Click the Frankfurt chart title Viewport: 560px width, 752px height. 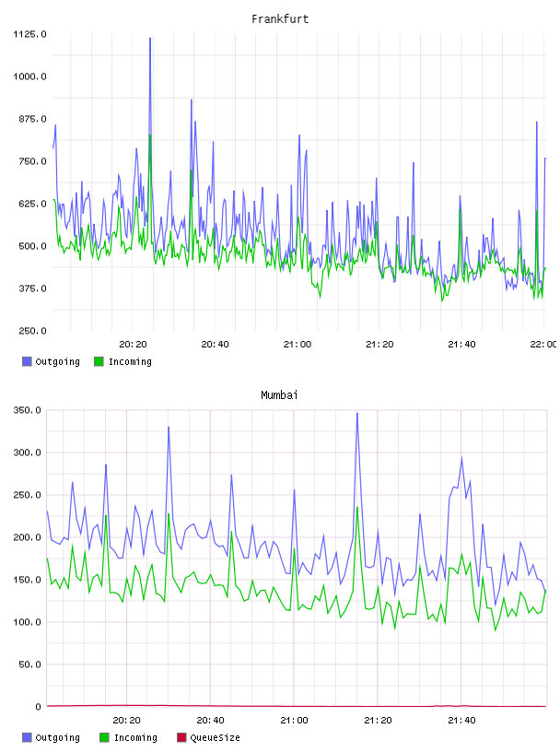[x=280, y=19]
